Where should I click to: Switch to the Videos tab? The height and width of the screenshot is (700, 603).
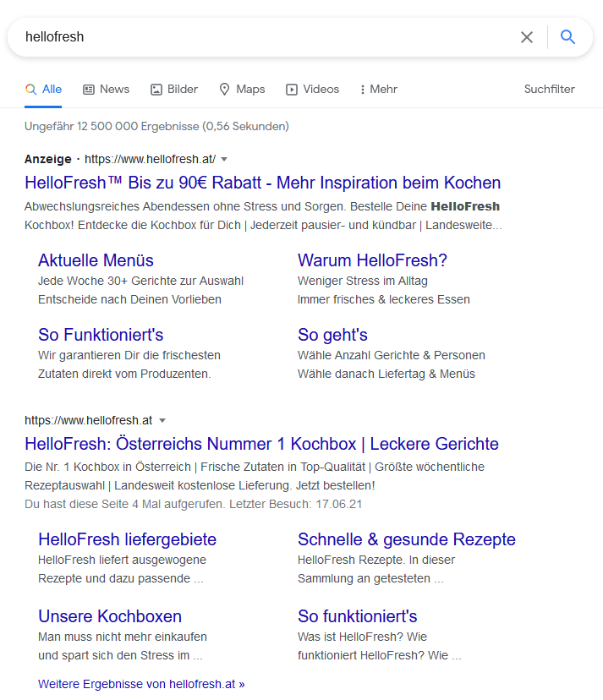point(313,90)
